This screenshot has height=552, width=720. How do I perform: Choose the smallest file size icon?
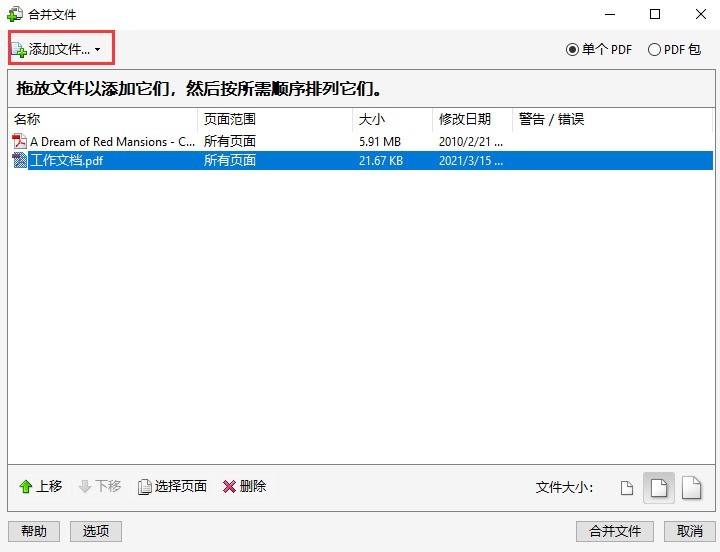pos(627,488)
